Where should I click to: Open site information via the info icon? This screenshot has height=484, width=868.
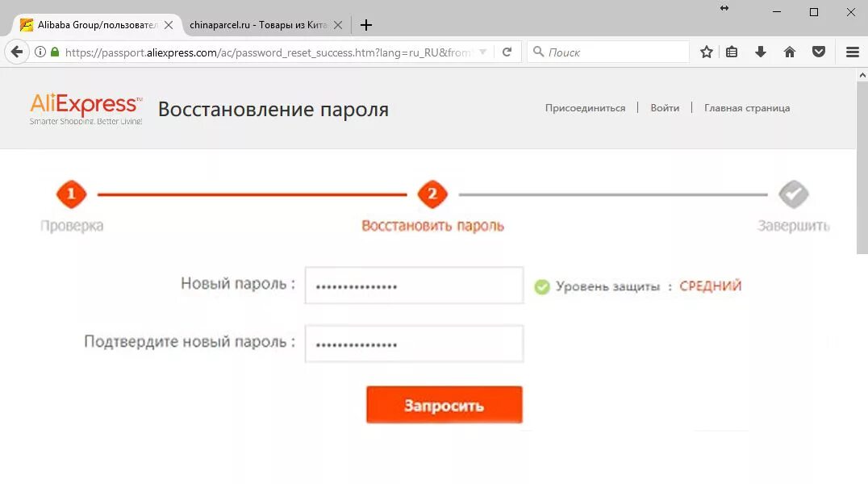tap(40, 52)
